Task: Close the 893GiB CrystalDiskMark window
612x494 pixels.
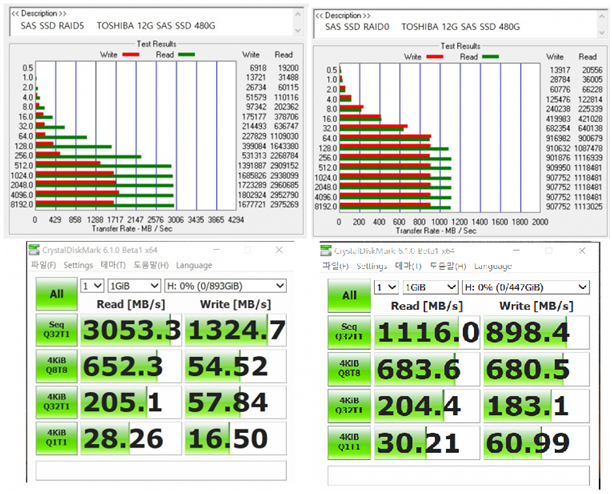Action: point(279,250)
